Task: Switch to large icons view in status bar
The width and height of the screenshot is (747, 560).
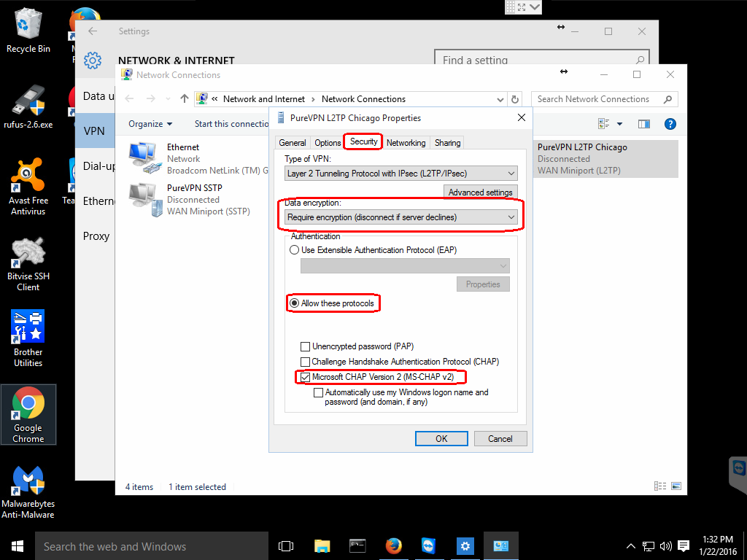Action: coord(676,486)
